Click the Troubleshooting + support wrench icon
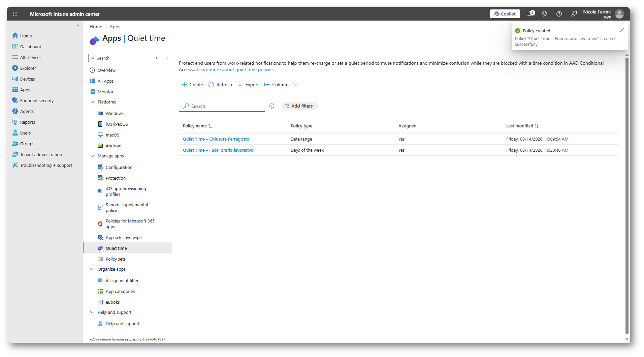 click(x=15, y=165)
